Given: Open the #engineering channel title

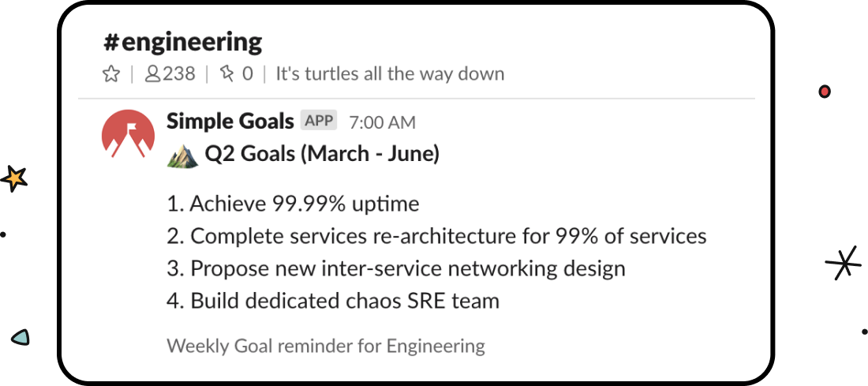Looking at the screenshot, I should pos(183,42).
